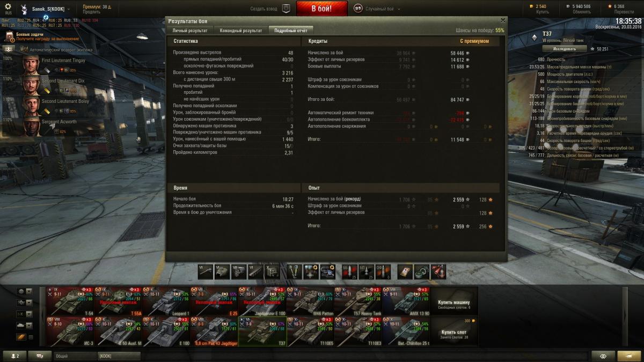Buy gold via the Купить link

[x=541, y=12]
